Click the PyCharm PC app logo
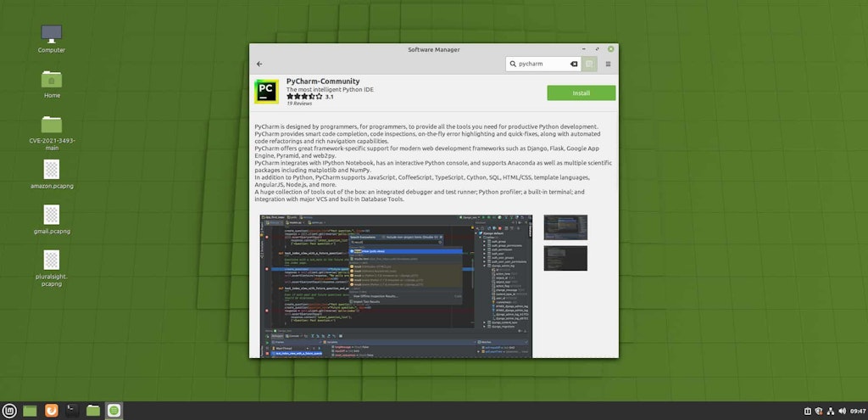 [266, 92]
